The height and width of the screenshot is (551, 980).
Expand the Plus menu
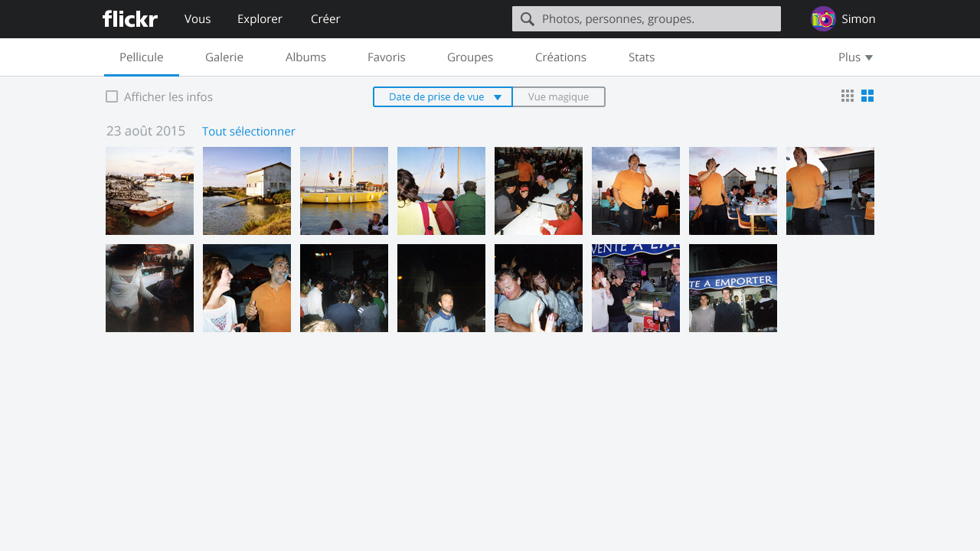click(x=855, y=57)
